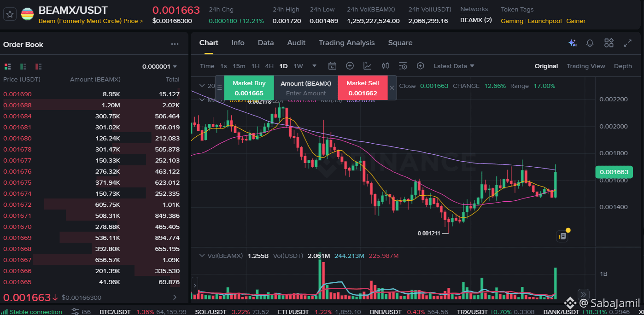Click the circled-plus icon in the chart toolbar
Screen dimensions: 644x315
350,66
